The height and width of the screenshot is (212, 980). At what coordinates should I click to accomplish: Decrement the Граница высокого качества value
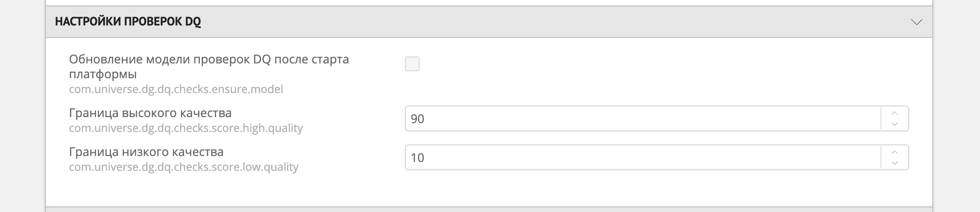pos(894,124)
